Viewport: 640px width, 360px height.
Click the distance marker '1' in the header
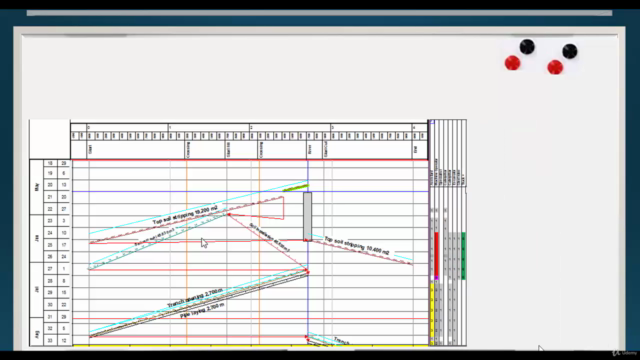170,128
